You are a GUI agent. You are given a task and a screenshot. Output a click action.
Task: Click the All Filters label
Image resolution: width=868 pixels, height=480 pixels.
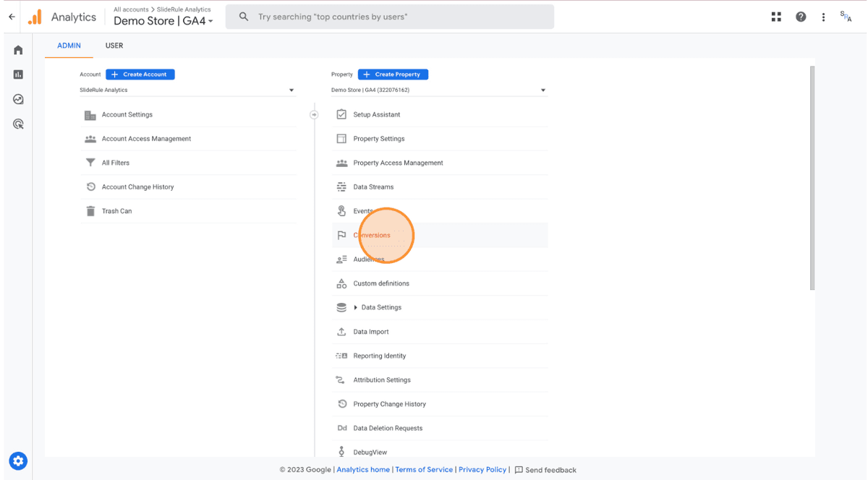tap(116, 163)
